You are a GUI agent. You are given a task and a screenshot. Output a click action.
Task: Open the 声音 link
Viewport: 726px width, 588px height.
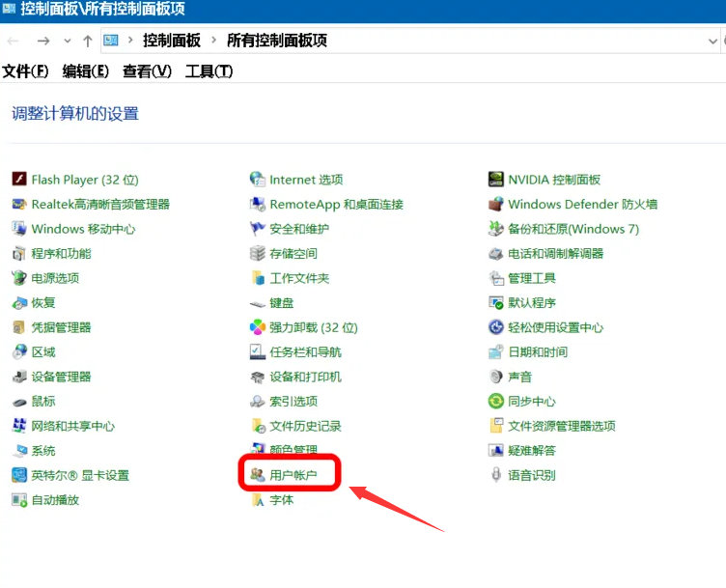click(x=519, y=377)
